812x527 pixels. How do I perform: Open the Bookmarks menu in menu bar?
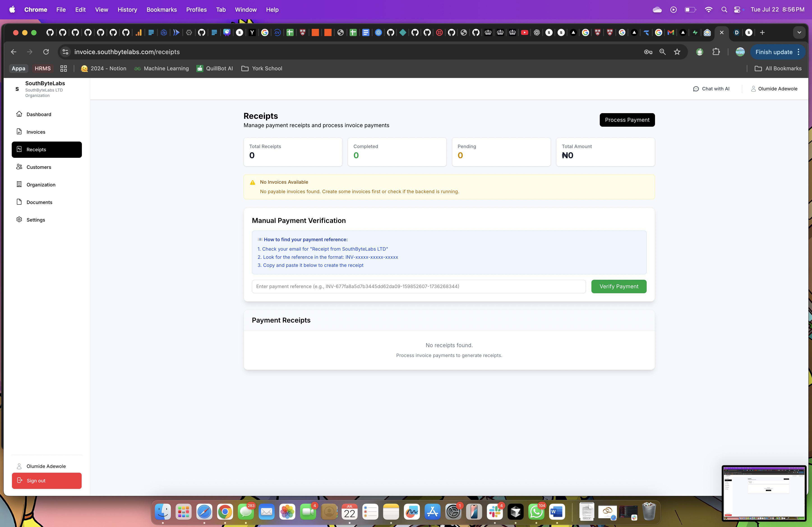162,9
